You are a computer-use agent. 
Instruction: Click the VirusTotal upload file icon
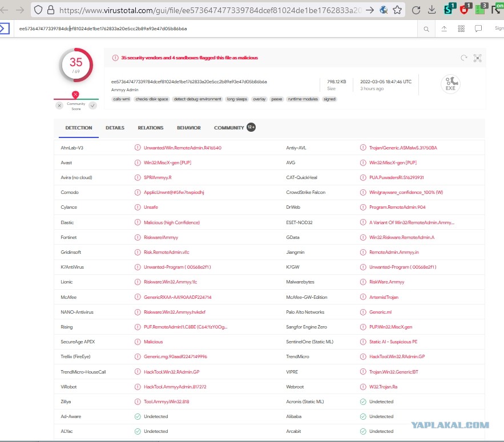(x=444, y=29)
